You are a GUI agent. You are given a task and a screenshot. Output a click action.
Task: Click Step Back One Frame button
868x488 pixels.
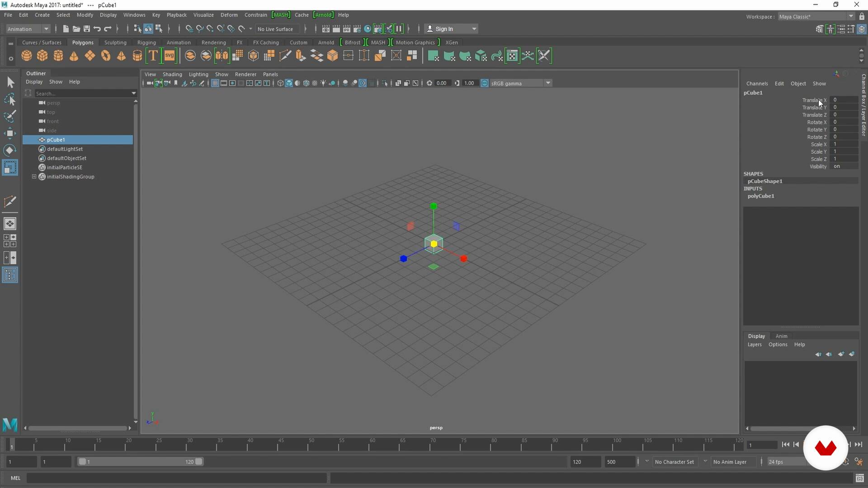tap(796, 445)
